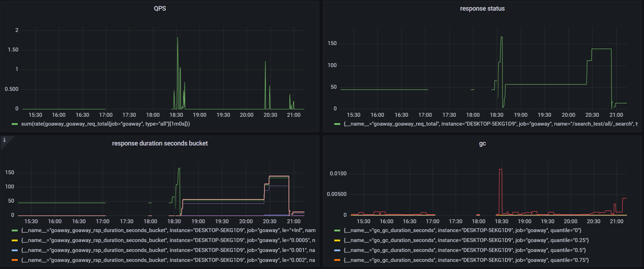
Task: Click the 0.500 y-axis label in QPS panel
Action: point(12,89)
